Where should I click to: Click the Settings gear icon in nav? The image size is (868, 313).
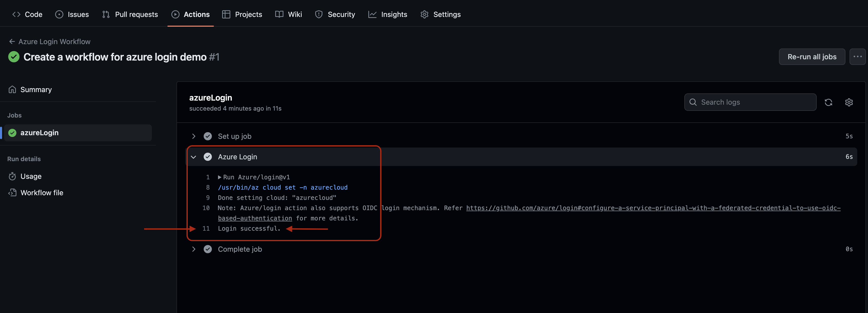pyautogui.click(x=424, y=14)
